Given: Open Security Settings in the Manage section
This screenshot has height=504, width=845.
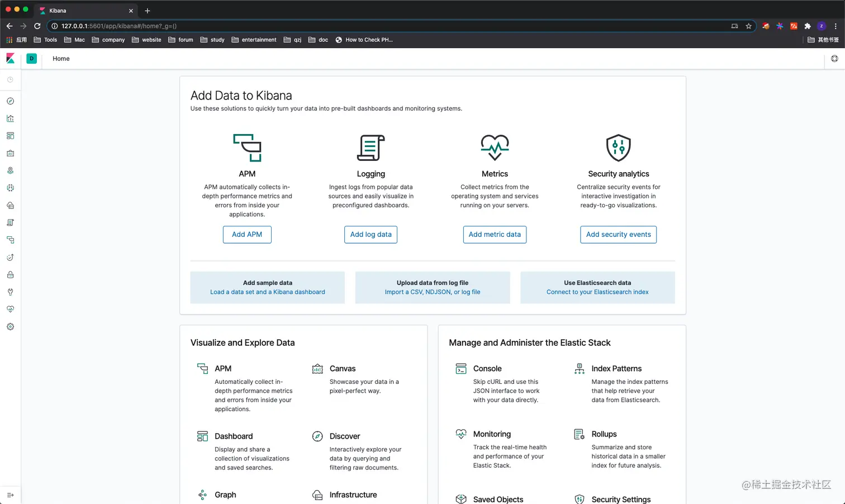Looking at the screenshot, I should (x=621, y=500).
